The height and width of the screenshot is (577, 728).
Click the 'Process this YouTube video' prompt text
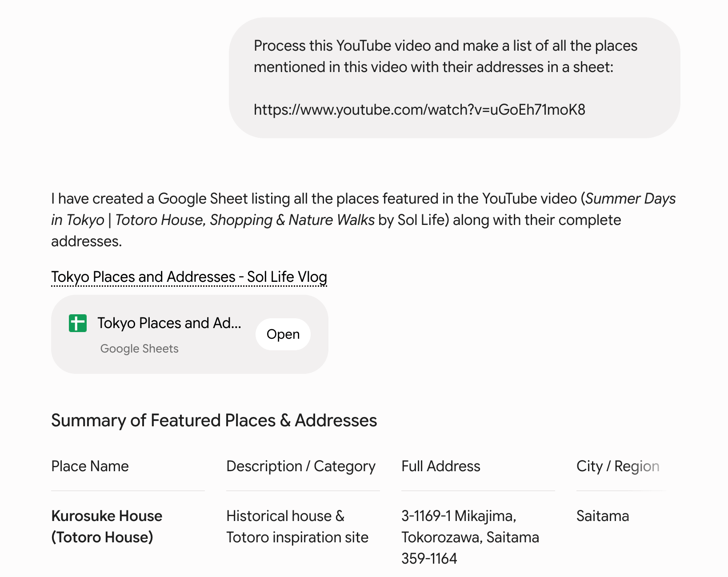tap(445, 56)
